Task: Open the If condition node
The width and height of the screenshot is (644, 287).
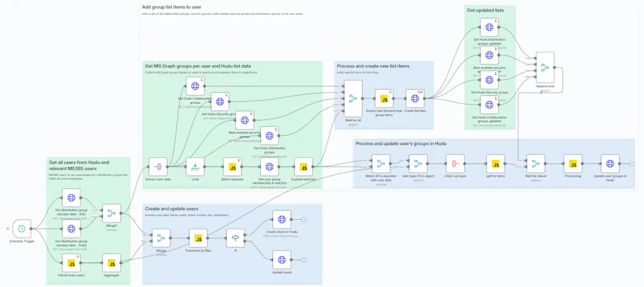Action: coord(235,238)
